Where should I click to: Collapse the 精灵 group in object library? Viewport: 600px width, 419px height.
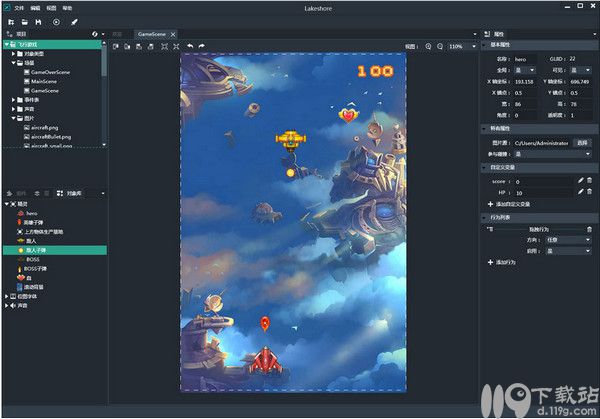(7, 204)
